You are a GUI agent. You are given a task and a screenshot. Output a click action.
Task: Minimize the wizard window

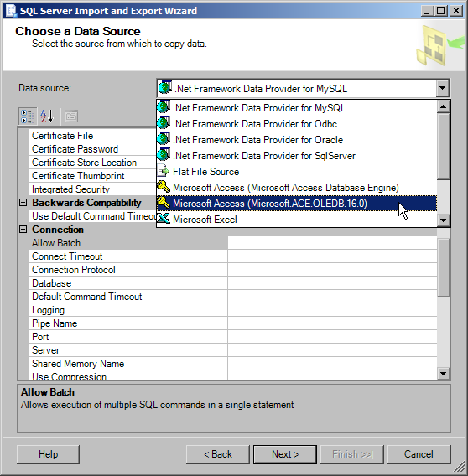427,11
